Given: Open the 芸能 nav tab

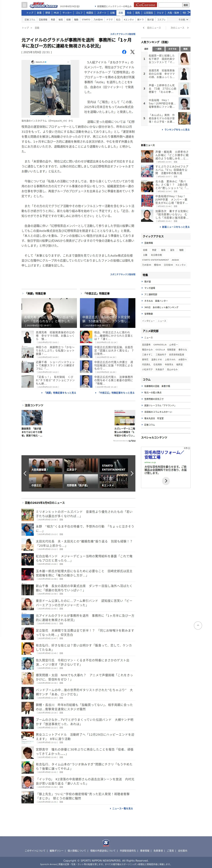Looking at the screenshot, I should tap(121, 13).
